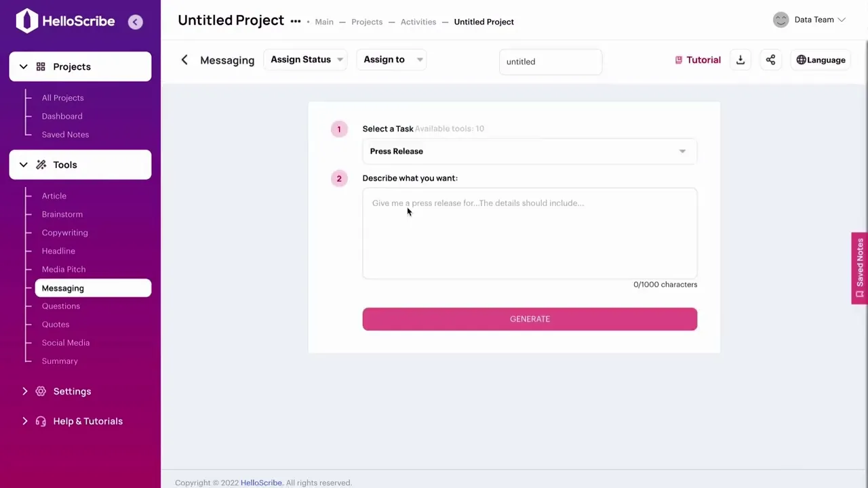Open the Press Release task dropdown
Image resolution: width=868 pixels, height=488 pixels.
click(x=530, y=151)
